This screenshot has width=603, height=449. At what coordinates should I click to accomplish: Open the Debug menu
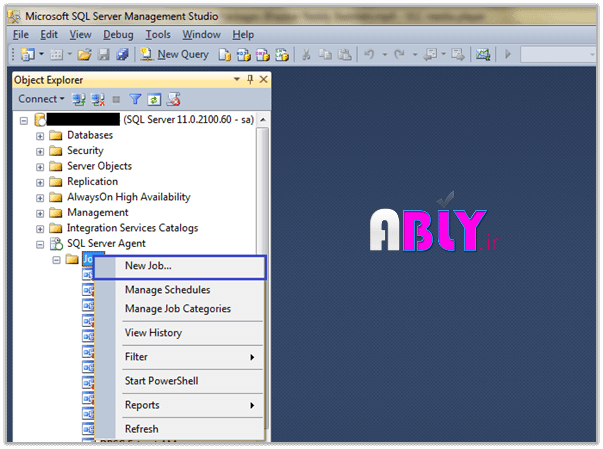point(118,35)
